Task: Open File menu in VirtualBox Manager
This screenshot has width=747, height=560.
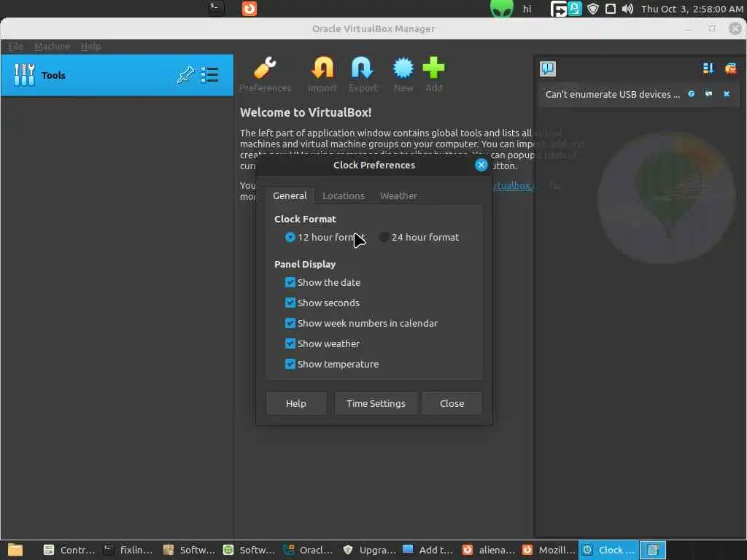Action: (x=16, y=46)
